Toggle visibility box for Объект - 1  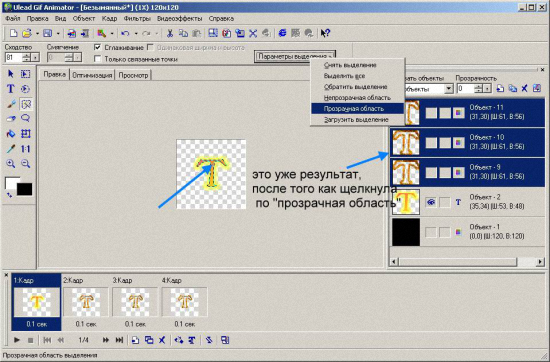[431, 232]
